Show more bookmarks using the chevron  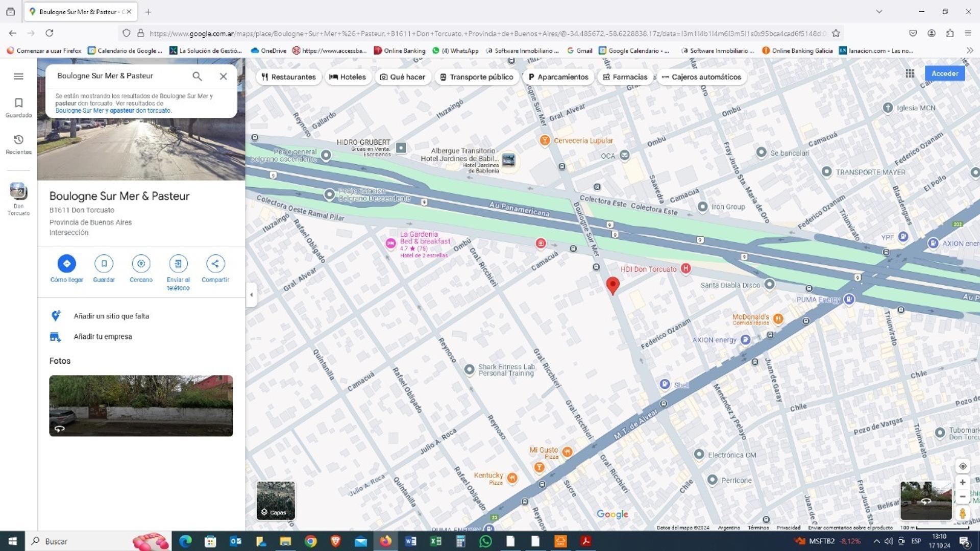pyautogui.click(x=970, y=51)
